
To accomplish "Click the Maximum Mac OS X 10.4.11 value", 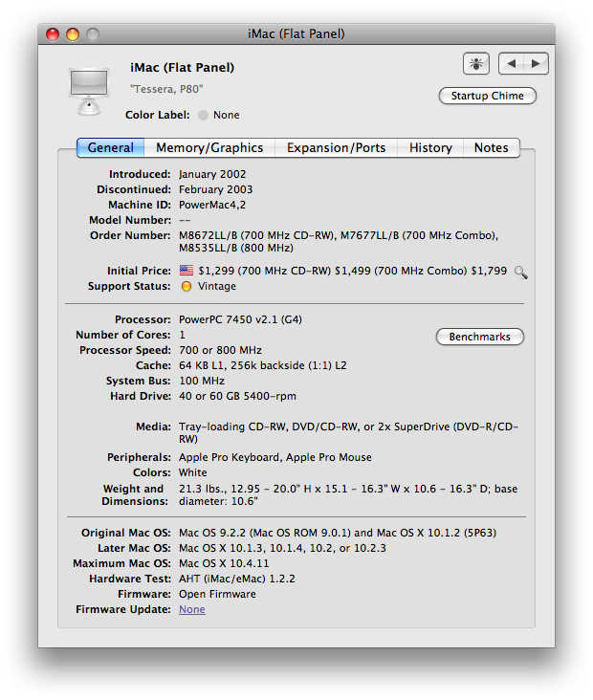I will point(224,563).
